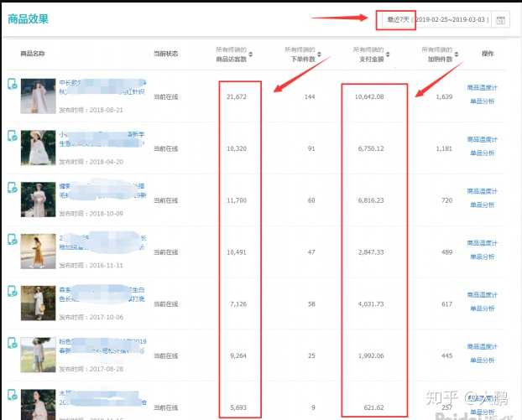Open 单品分析 for product with 7,126 visitors

coord(482,309)
